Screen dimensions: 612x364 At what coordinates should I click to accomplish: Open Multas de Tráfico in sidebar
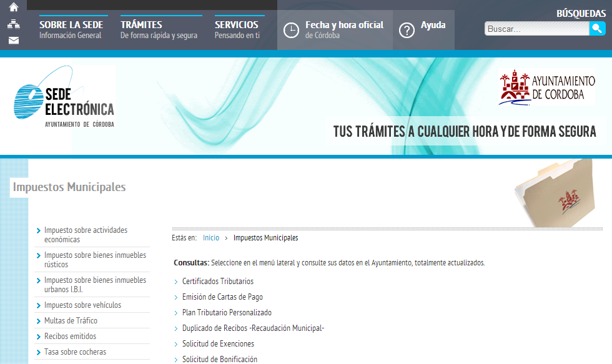click(71, 320)
